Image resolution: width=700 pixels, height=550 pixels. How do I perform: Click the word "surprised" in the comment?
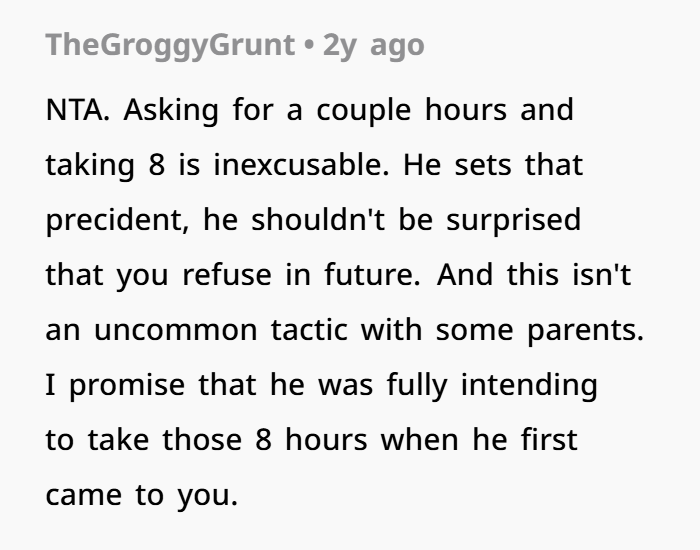pos(513,220)
